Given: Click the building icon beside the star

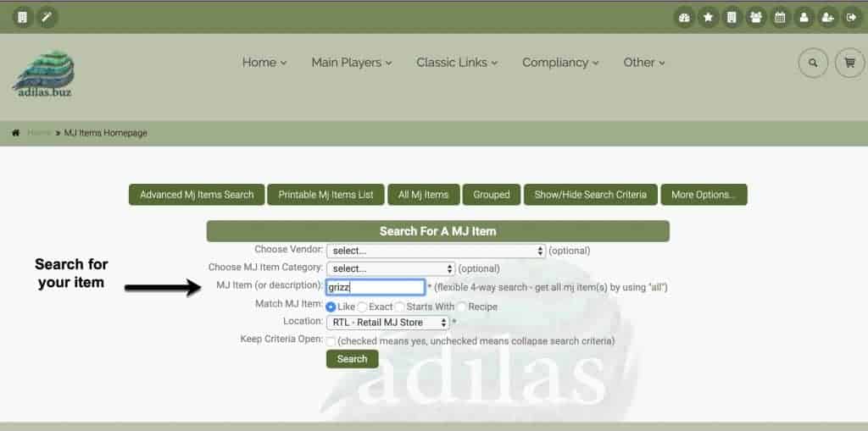Looking at the screenshot, I should (x=732, y=18).
